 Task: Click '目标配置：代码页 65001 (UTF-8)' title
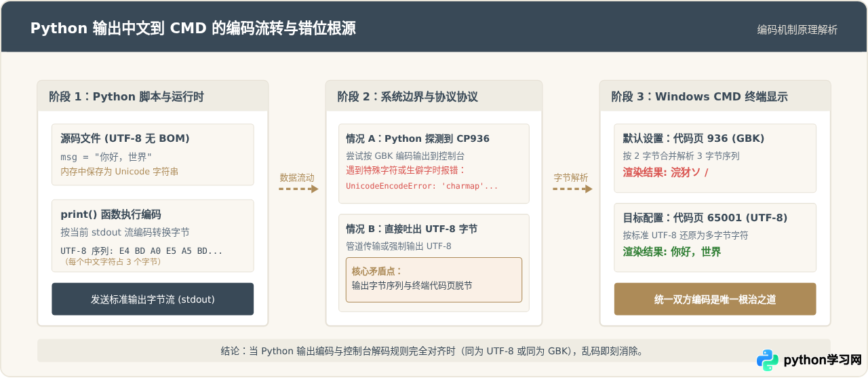click(x=705, y=218)
